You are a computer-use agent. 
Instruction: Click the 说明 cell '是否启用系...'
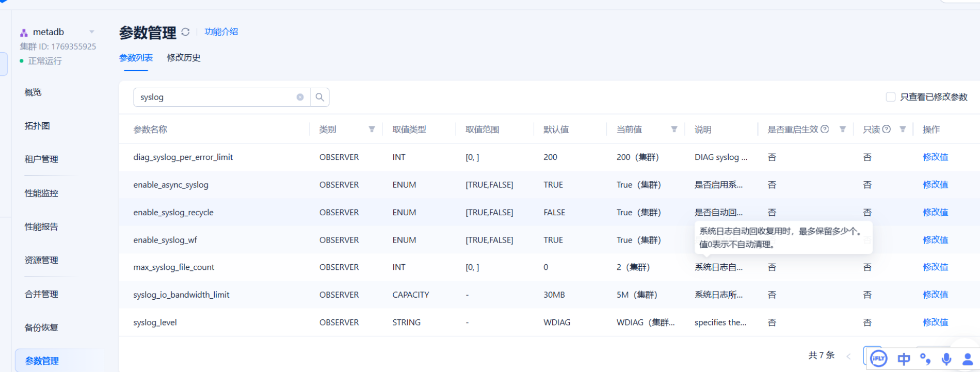coord(719,185)
